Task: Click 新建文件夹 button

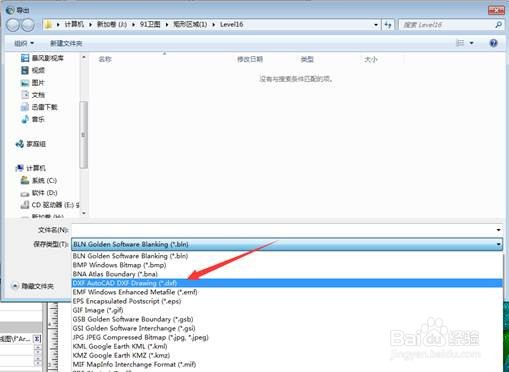Action: pos(66,43)
